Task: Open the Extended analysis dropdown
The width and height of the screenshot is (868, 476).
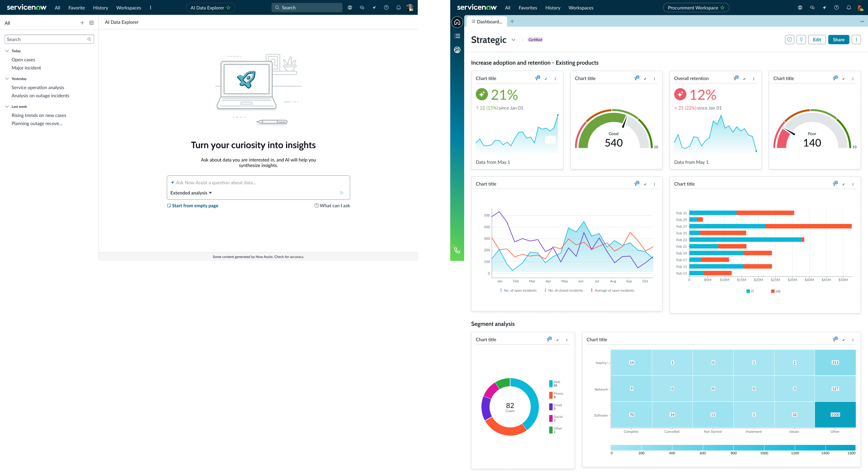Action: coord(191,193)
